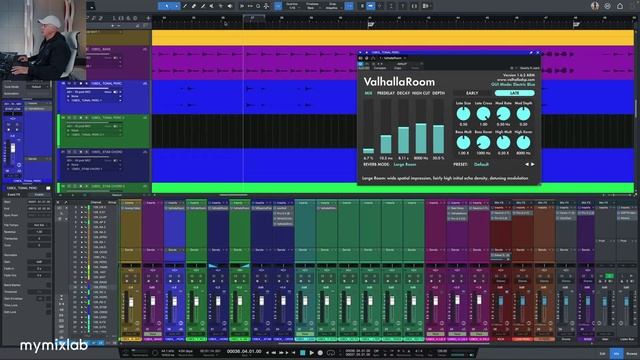Select the Eraser tool
Viewport: 640px width, 360px height.
(x=194, y=6)
